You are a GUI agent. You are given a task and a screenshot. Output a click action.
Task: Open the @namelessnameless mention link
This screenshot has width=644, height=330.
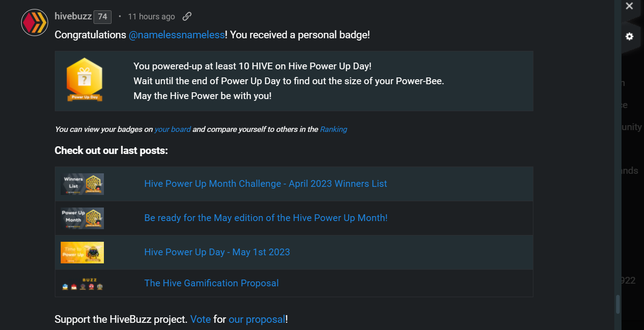click(176, 35)
